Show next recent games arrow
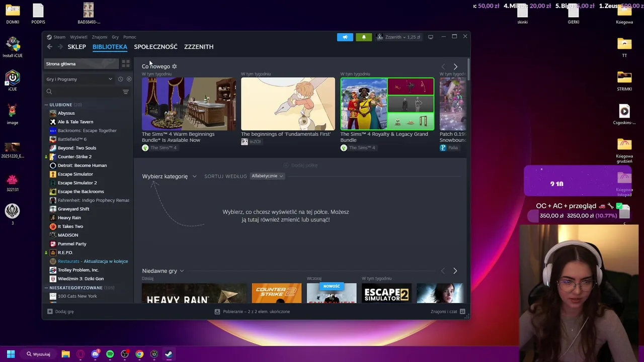Viewport: 644px width, 362px height. [x=455, y=271]
